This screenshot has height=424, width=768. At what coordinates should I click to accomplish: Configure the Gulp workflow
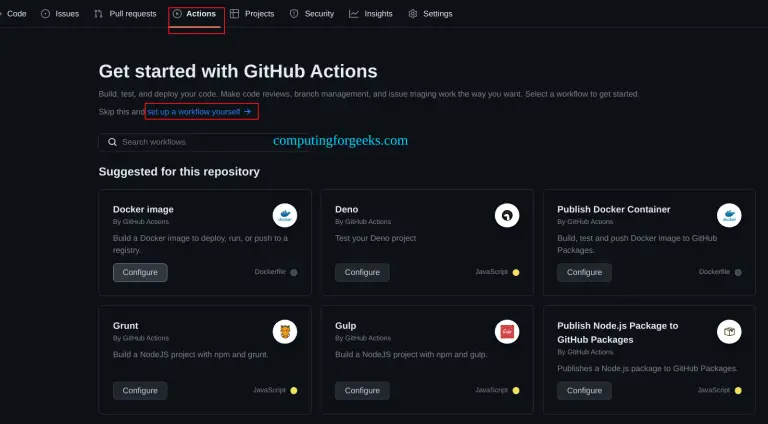click(362, 390)
